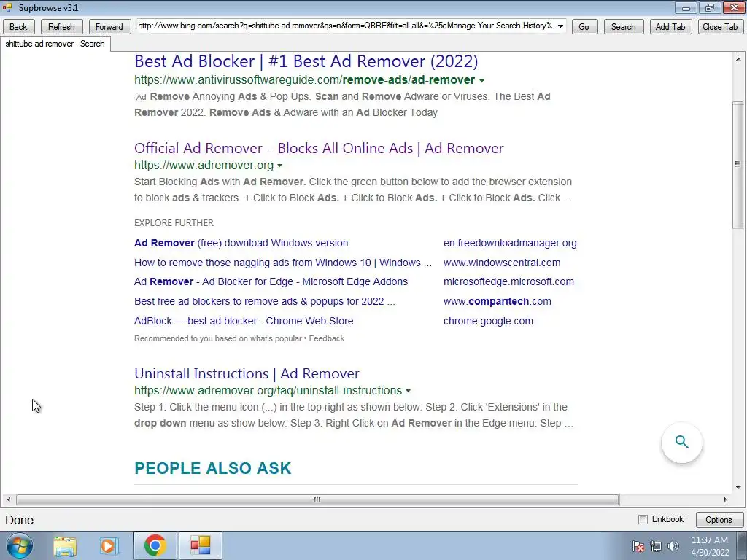
Task: Open 'Best Ad Blocker | #1 Best Ad Remover' result
Action: pyautogui.click(x=306, y=61)
